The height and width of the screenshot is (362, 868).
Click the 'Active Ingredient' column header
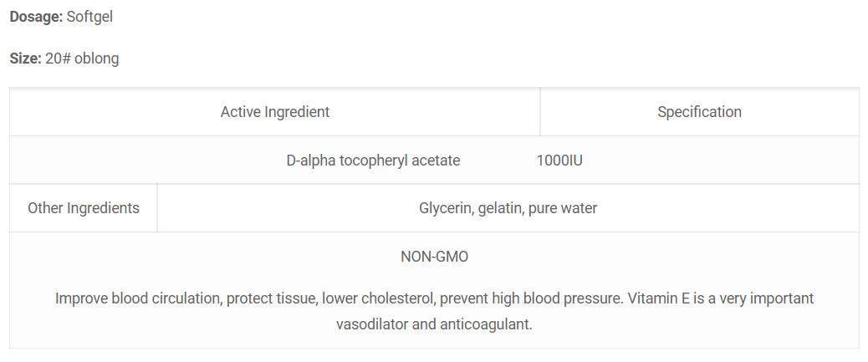(275, 112)
